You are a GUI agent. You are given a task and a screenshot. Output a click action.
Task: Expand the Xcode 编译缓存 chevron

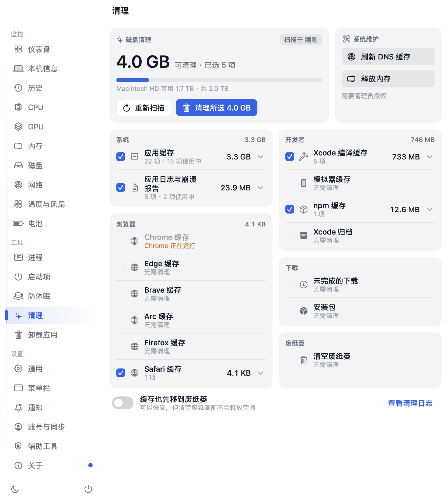[x=429, y=157]
